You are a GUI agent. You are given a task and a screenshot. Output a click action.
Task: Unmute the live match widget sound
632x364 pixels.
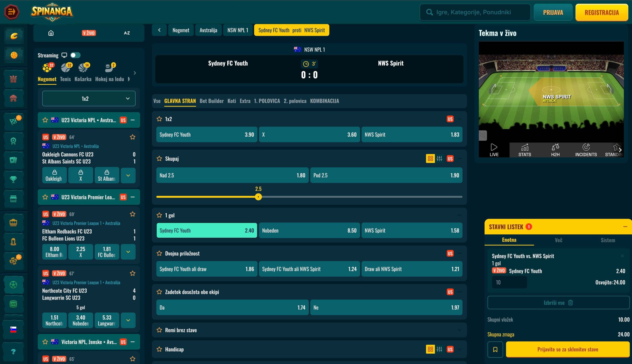[483, 135]
